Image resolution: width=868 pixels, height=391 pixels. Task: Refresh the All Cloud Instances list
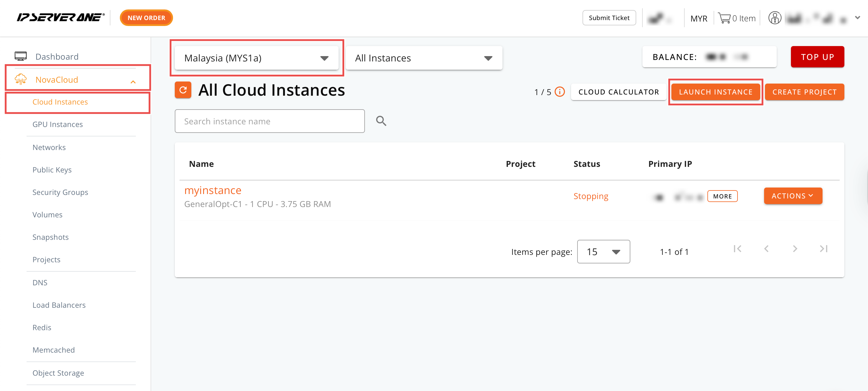click(x=183, y=90)
